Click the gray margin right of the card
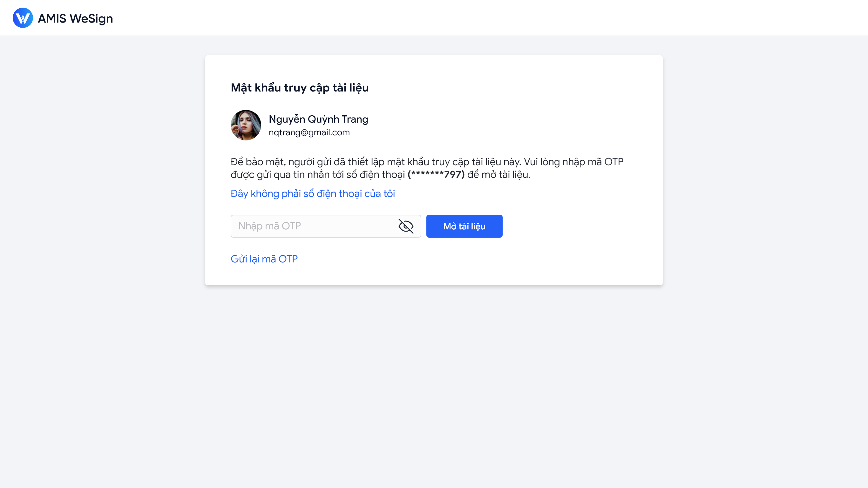 click(765, 168)
